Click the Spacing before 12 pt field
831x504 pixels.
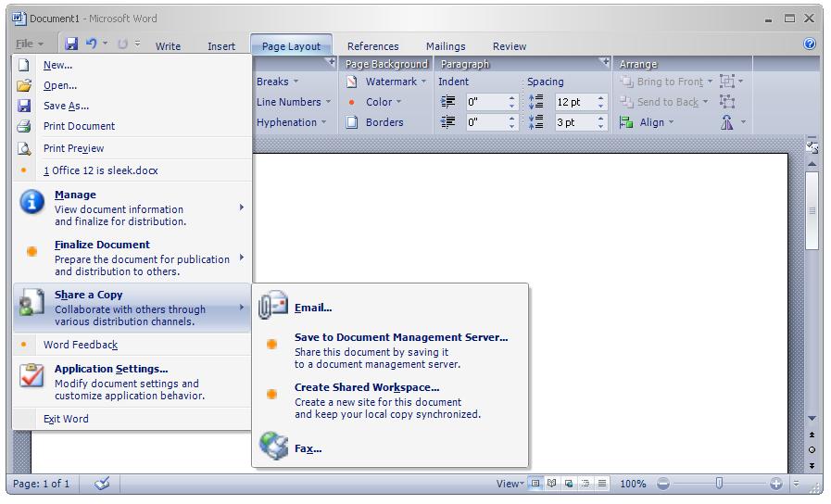pos(576,102)
